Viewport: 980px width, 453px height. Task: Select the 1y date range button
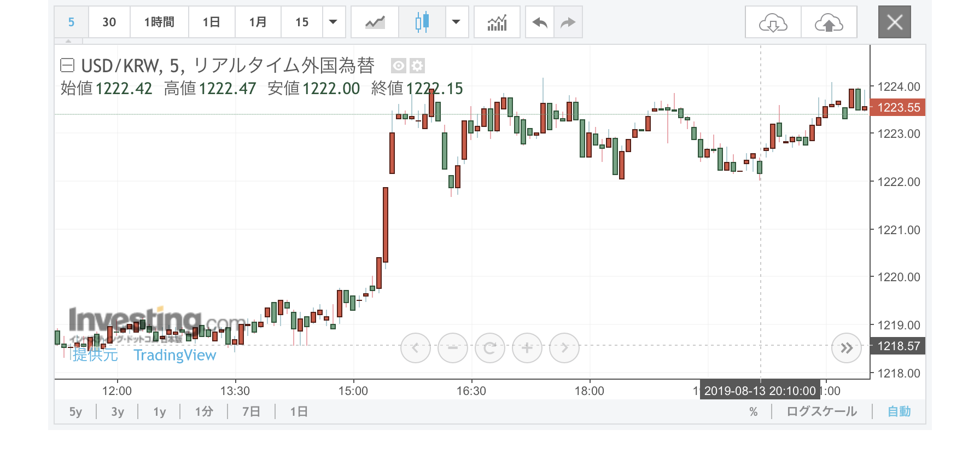pyautogui.click(x=159, y=412)
